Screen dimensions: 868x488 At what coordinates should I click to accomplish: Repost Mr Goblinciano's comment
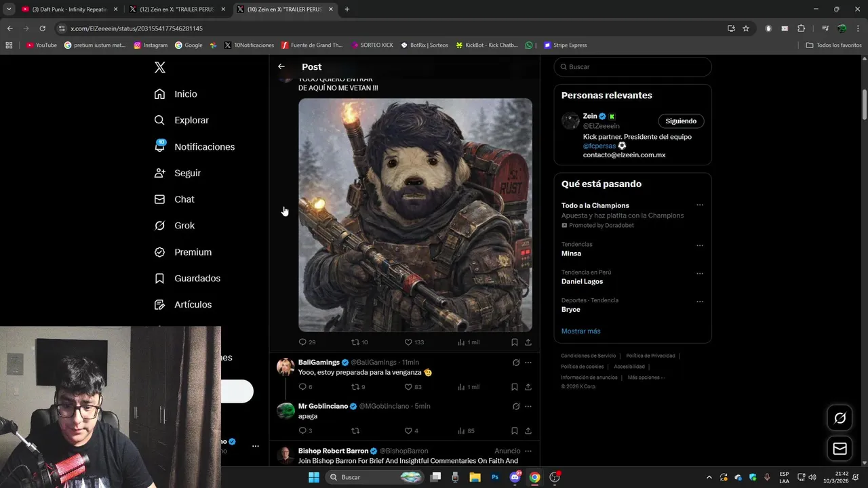pyautogui.click(x=355, y=430)
